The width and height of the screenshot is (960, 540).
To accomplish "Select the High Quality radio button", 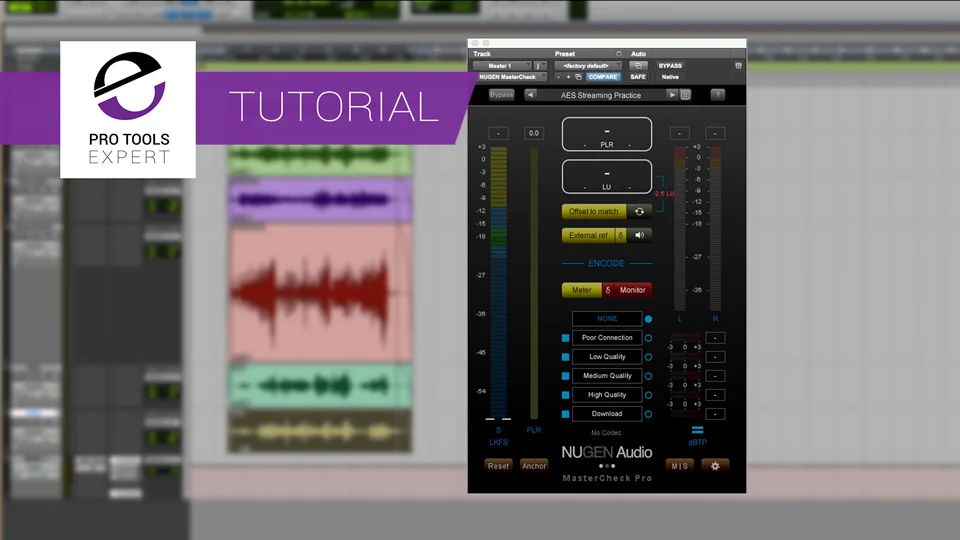I will coord(648,395).
